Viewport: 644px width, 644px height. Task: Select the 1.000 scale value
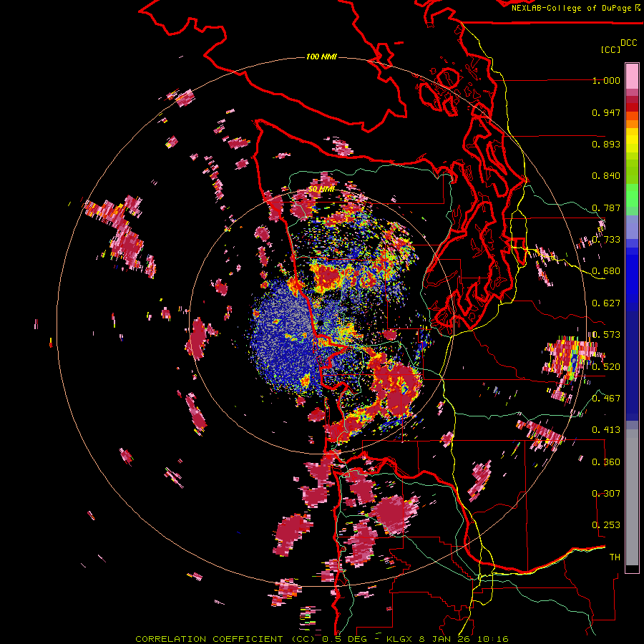tap(606, 80)
